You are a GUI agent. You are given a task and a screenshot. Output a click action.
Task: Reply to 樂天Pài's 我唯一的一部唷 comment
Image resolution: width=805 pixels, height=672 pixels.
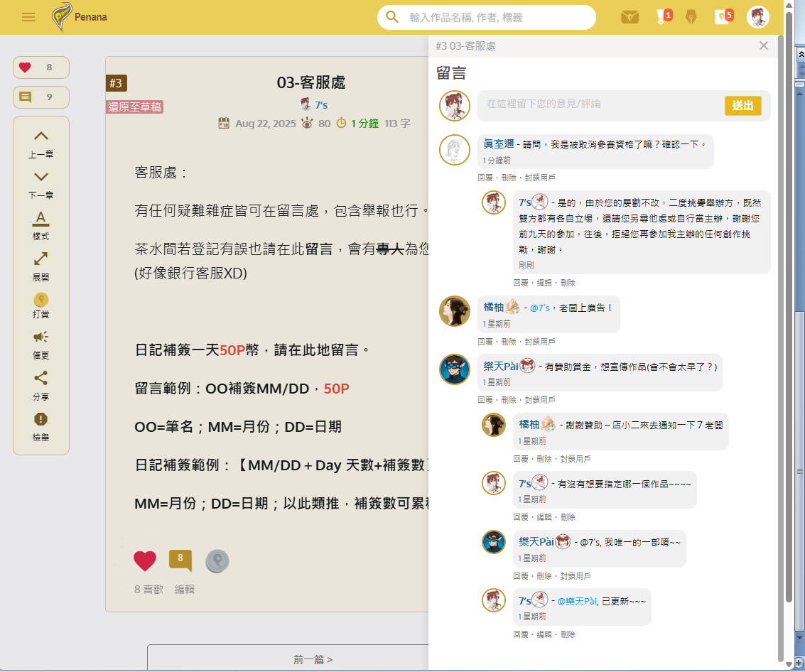point(521,577)
